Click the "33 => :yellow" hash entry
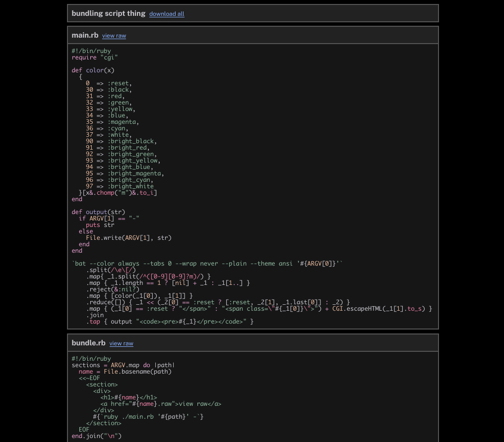This screenshot has height=442, width=504. pos(110,109)
